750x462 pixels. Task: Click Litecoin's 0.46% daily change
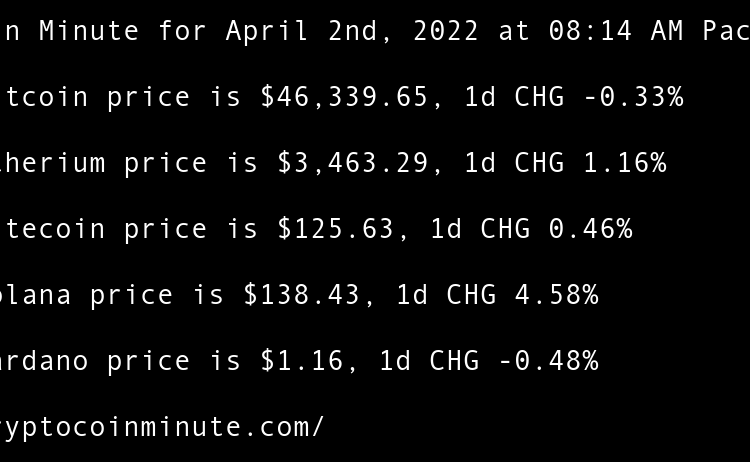tap(590, 229)
